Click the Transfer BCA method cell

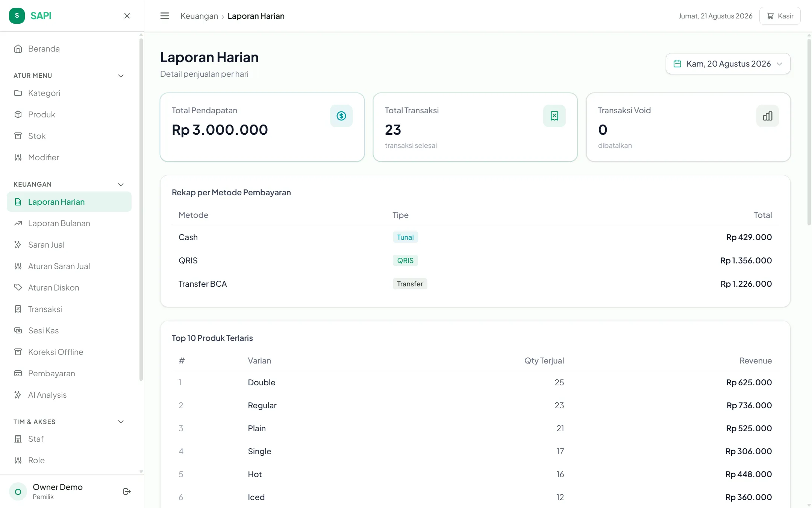point(203,284)
